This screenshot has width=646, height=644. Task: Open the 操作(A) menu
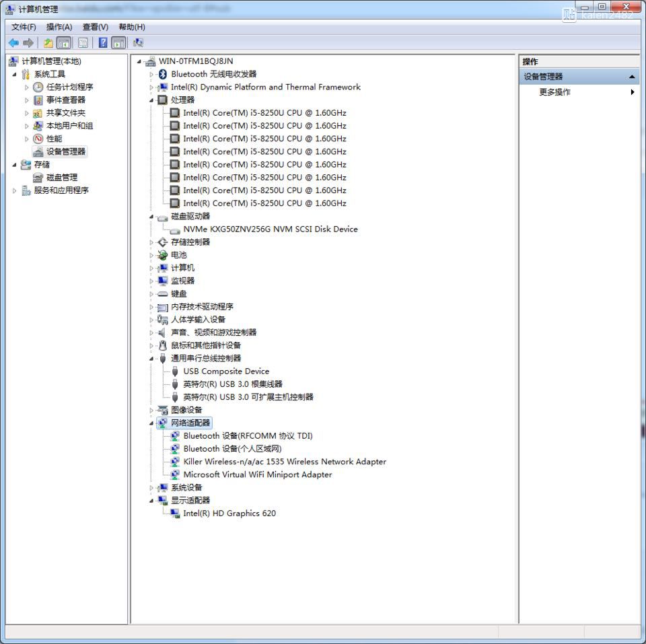tap(59, 27)
